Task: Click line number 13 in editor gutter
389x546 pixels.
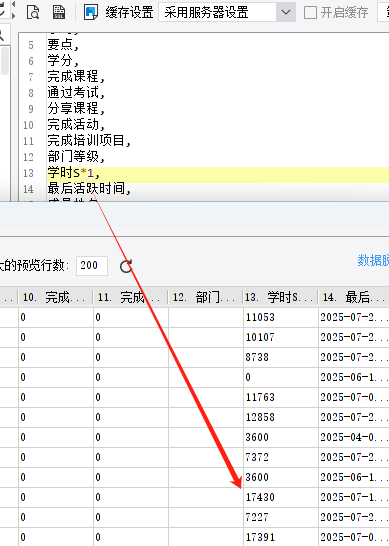Action: 28,173
